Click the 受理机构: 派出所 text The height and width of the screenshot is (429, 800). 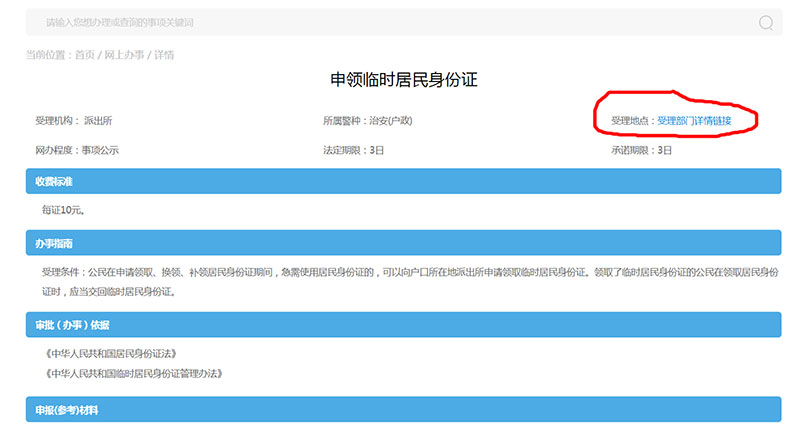(x=73, y=121)
